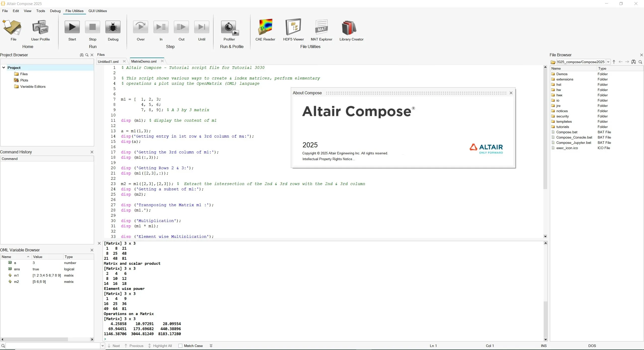Select Variable Editors project node
The height and width of the screenshot is (350, 644).
point(33,86)
